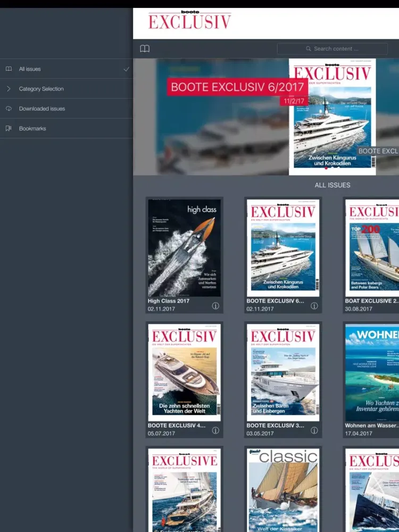Click the All issues book icon
The width and height of the screenshot is (399, 532).
pyautogui.click(x=9, y=69)
